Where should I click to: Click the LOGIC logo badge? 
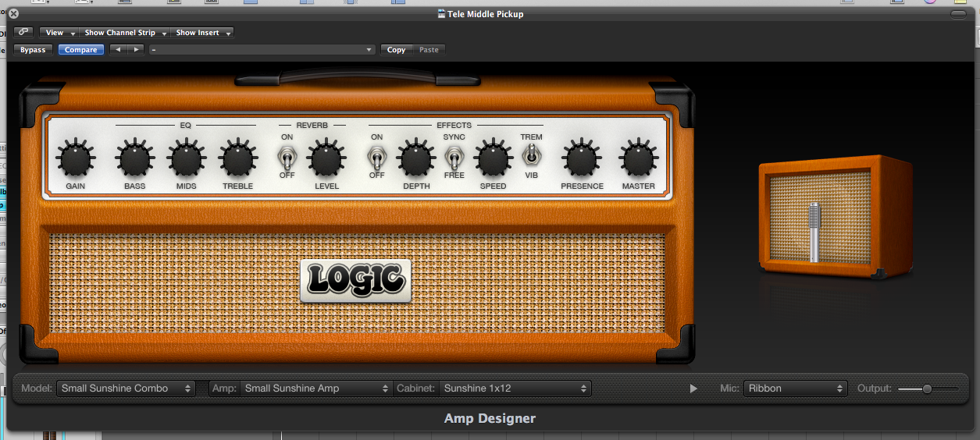tap(355, 280)
